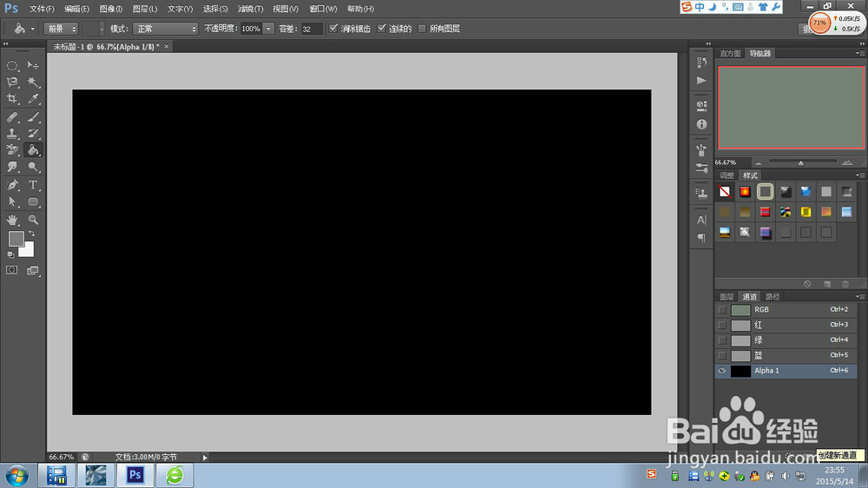Viewport: 868px width, 488px height.
Task: Reset default foreground and background colors
Action: click(10, 254)
